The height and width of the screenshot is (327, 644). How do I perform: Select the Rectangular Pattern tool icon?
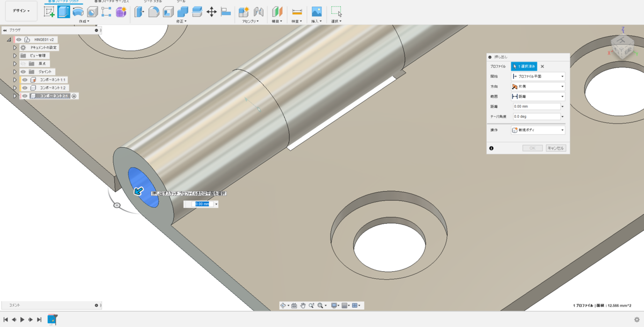coord(106,12)
